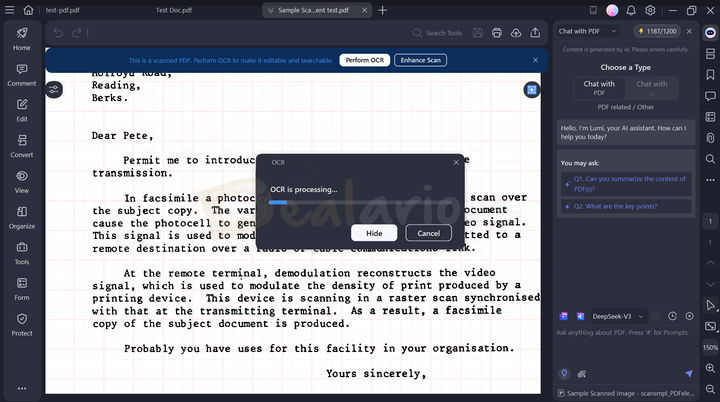Click the home icon in the title bar
This screenshot has width=720, height=402.
(x=28, y=10)
